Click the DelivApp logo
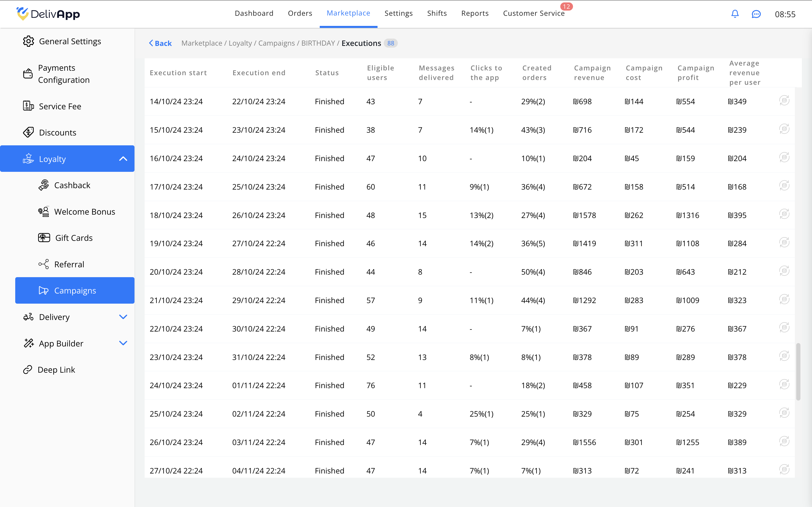 (x=48, y=14)
